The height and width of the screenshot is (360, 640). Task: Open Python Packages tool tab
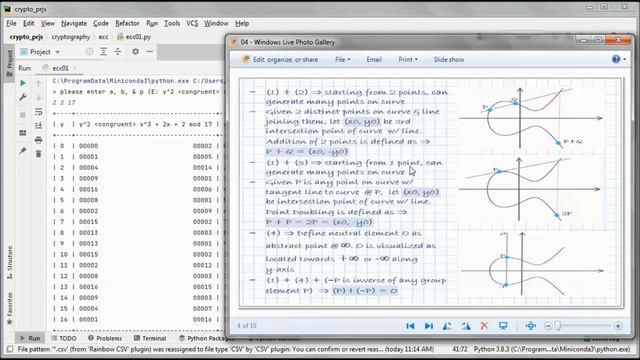pyautogui.click(x=206, y=338)
